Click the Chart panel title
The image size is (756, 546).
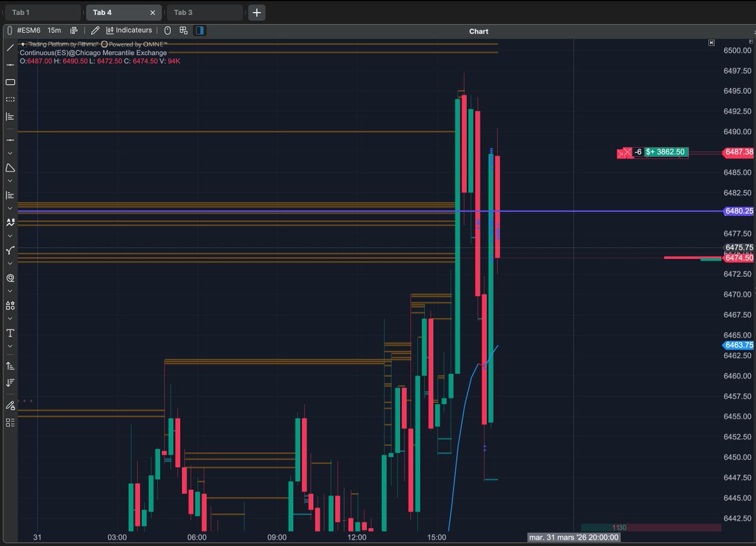coord(479,31)
